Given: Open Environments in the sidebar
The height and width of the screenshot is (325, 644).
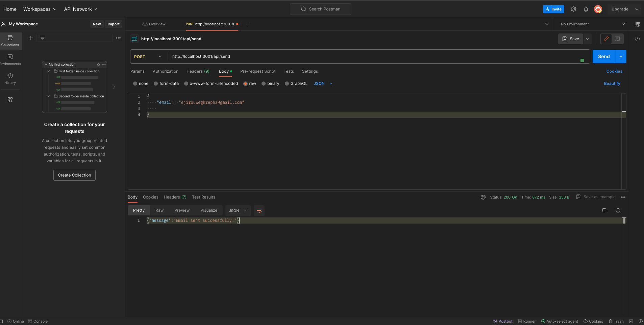Looking at the screenshot, I should (10, 60).
